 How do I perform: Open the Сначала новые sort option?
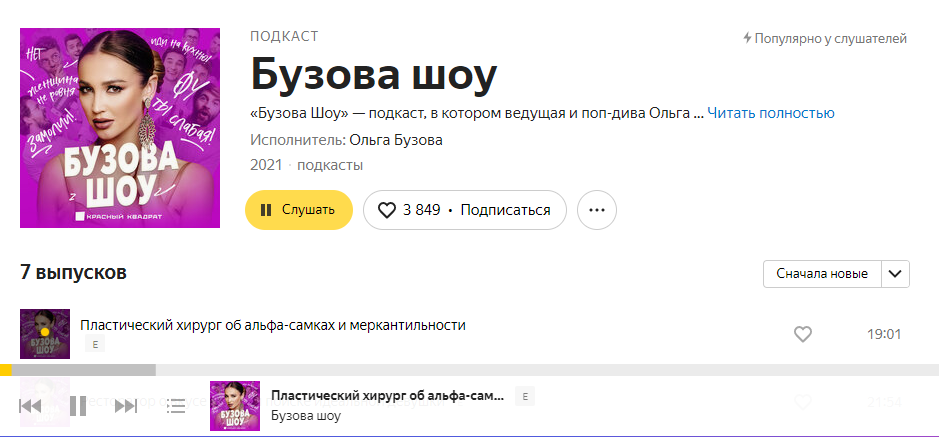(x=822, y=274)
